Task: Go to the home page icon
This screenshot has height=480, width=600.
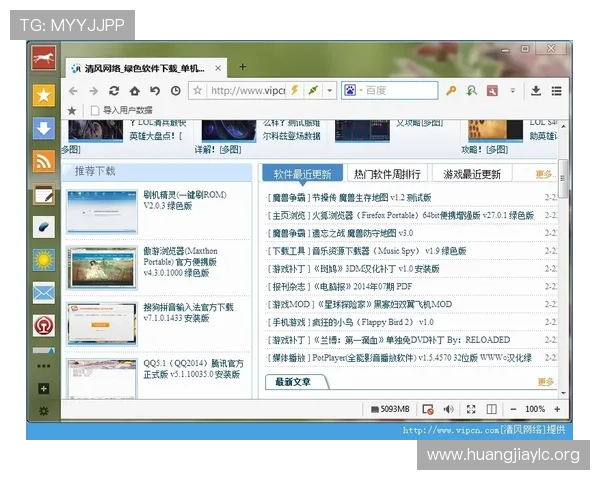Action: tap(135, 91)
